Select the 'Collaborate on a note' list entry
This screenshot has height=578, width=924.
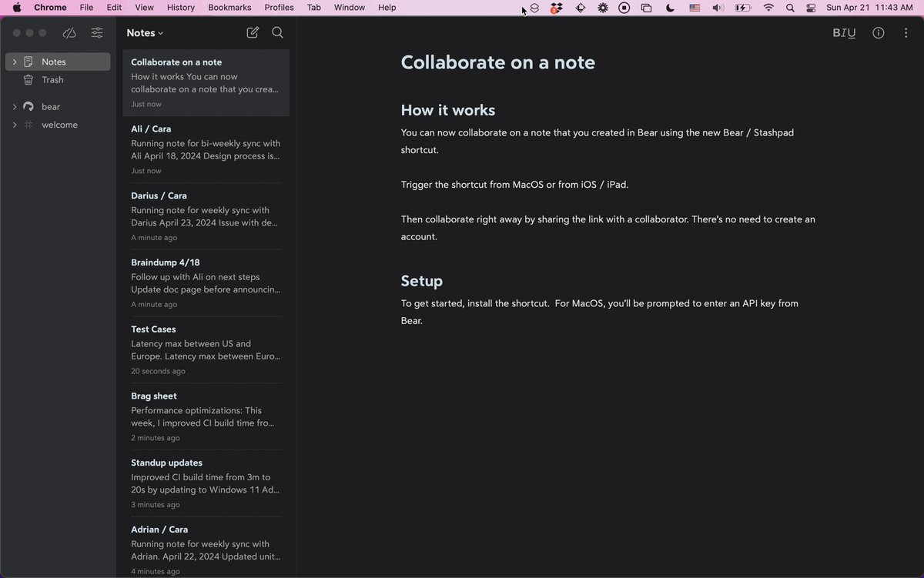206,83
